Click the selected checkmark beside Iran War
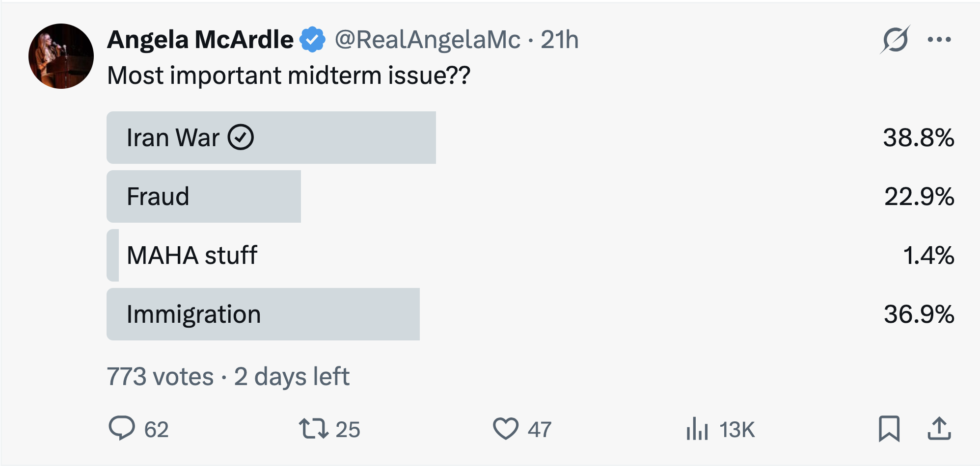The width and height of the screenshot is (980, 466). click(x=241, y=137)
